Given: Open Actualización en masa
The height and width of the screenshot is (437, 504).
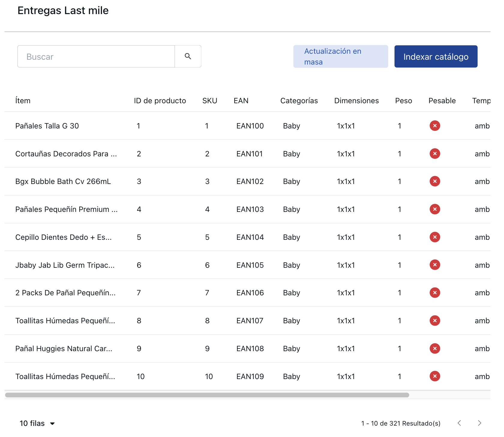Looking at the screenshot, I should 340,56.
